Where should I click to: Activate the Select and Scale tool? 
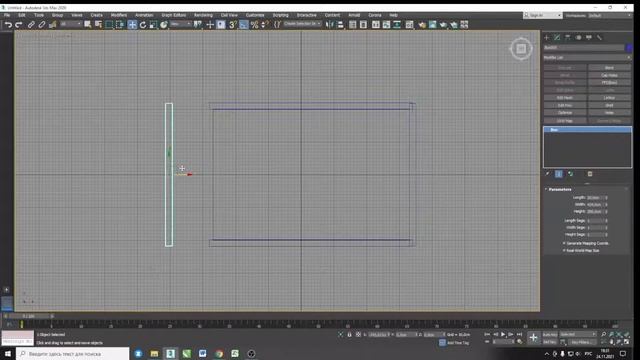point(153,25)
